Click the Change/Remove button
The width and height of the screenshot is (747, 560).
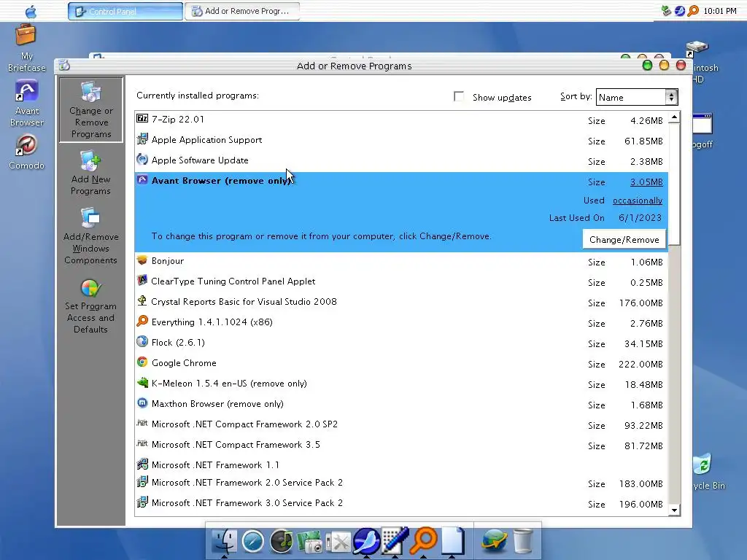tap(624, 239)
